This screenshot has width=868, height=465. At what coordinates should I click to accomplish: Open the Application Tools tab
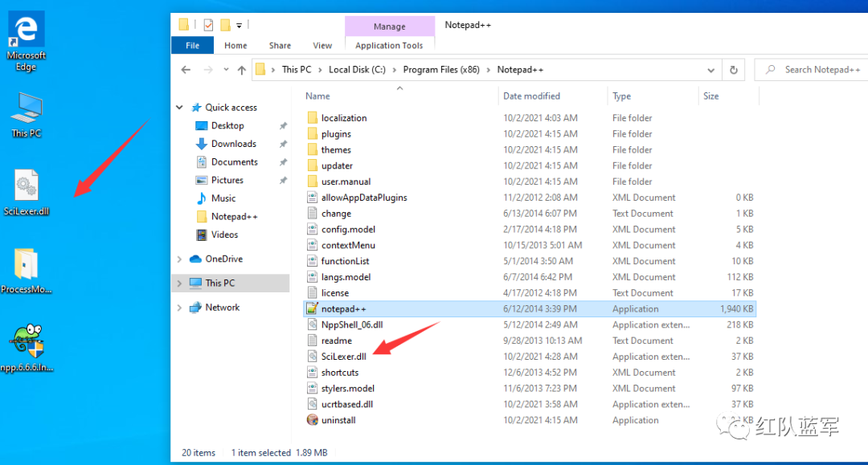point(389,45)
